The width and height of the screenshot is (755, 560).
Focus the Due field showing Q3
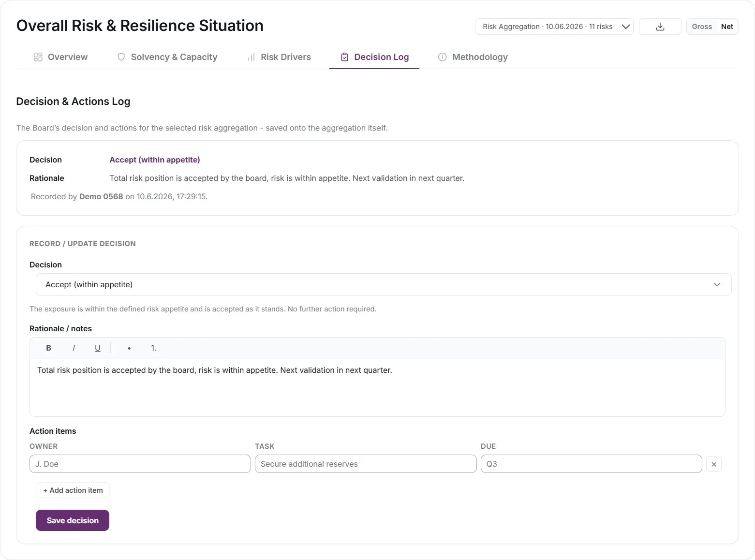click(592, 464)
